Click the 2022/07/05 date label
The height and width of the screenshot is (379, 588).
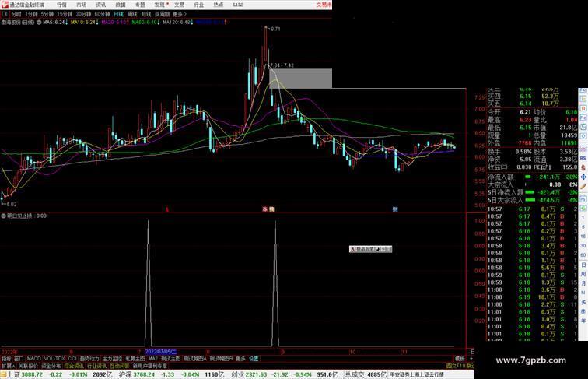coord(160,352)
